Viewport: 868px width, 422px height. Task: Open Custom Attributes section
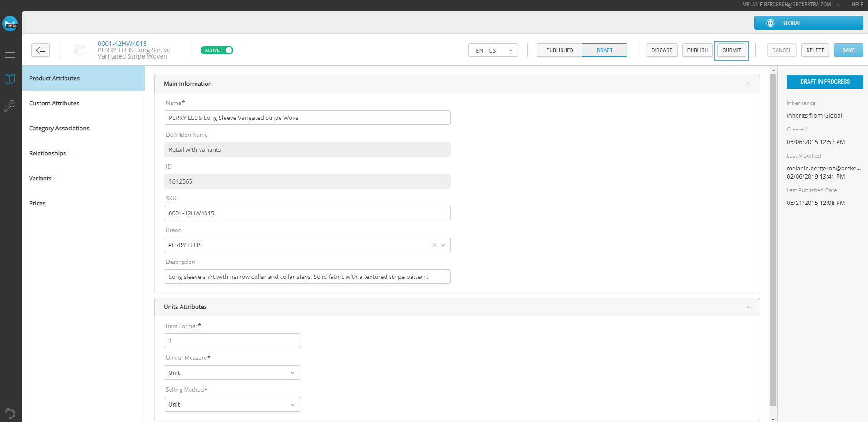(54, 103)
